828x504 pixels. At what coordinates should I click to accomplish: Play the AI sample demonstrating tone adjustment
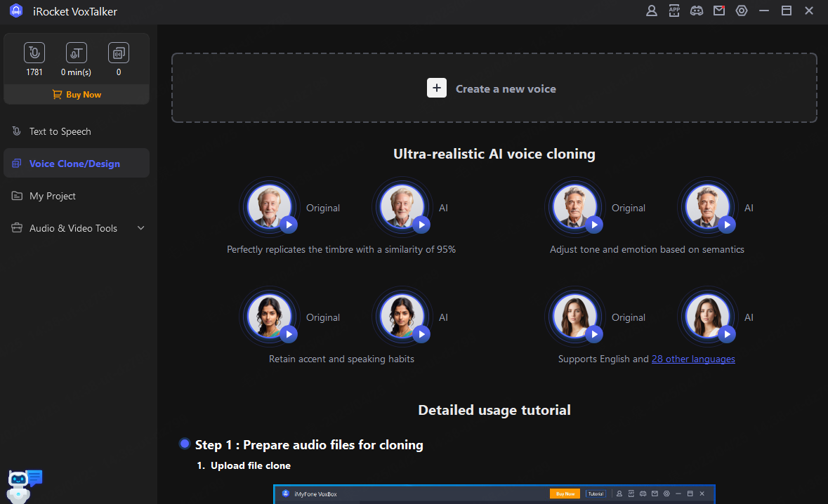(727, 225)
